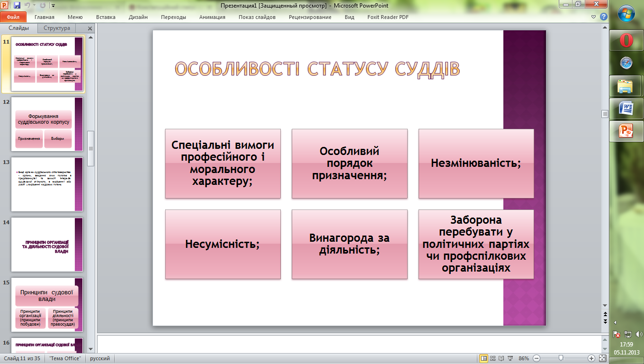Open the Показ слайдов ribbon tab
The width and height of the screenshot is (644, 364).
click(x=257, y=17)
